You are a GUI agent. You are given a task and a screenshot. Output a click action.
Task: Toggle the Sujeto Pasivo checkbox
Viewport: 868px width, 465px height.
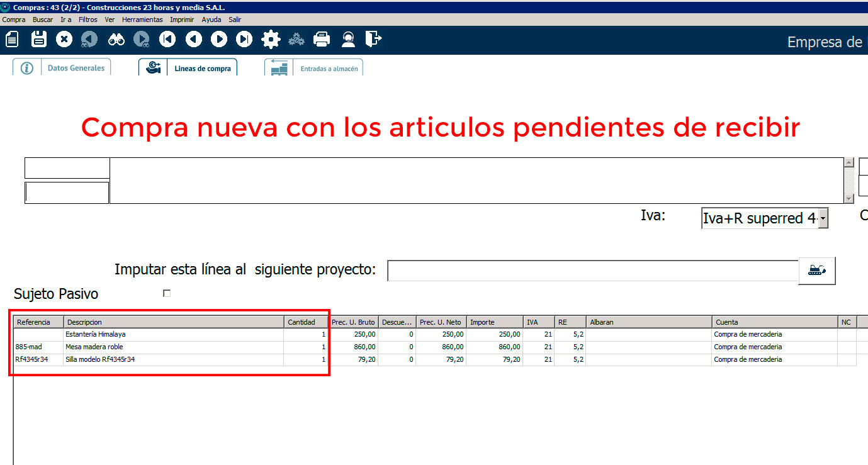167,293
